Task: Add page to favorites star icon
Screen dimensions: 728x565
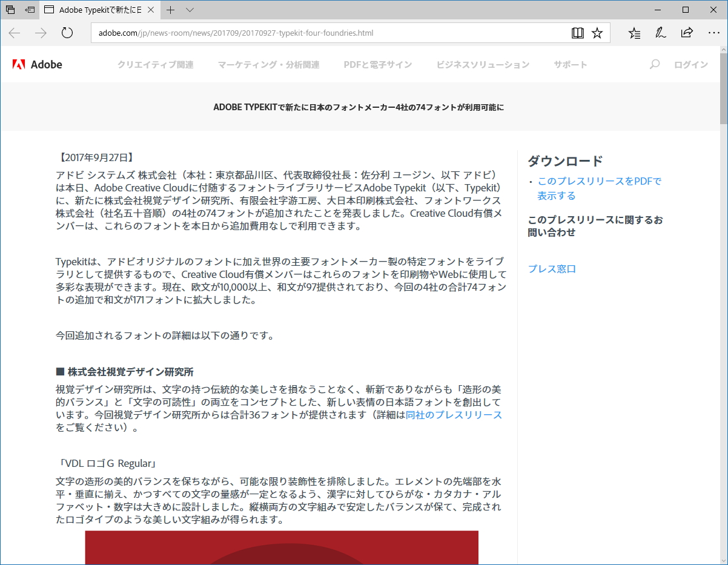Action: coord(597,33)
